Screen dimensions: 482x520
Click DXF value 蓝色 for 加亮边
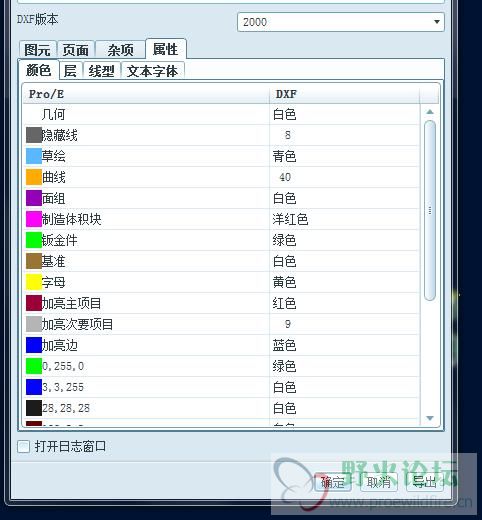284,345
